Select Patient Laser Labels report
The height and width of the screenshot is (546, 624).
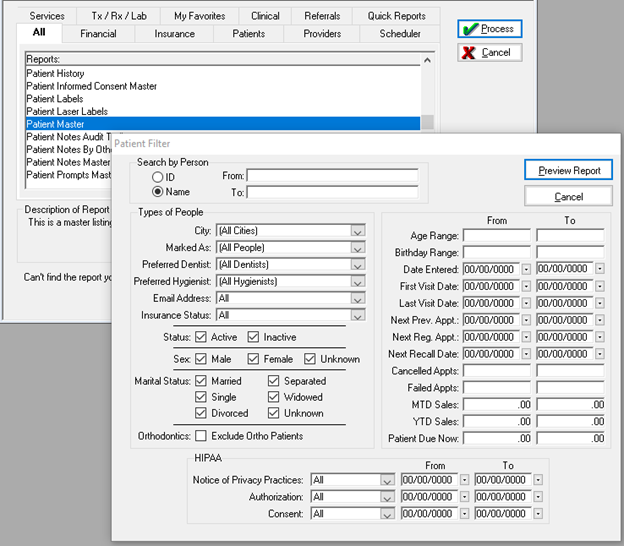click(x=223, y=111)
